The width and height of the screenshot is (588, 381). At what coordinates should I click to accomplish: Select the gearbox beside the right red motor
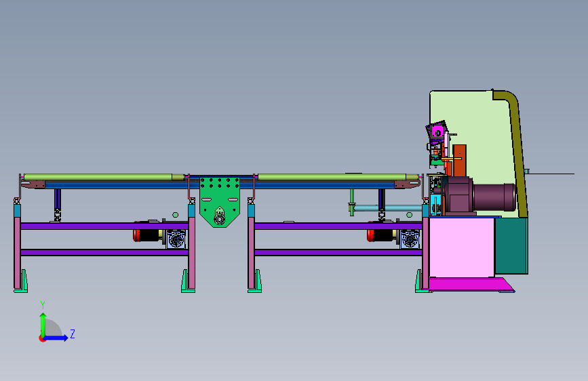click(410, 239)
